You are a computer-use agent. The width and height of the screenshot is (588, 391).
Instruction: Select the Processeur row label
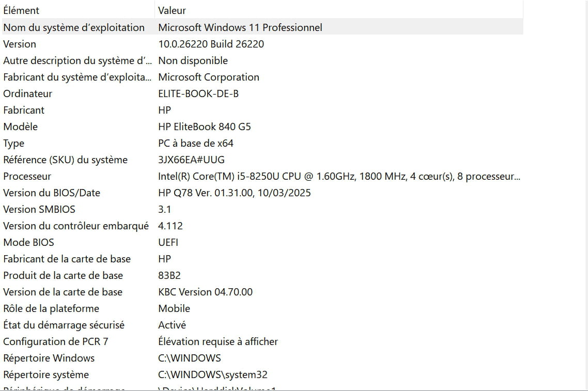pyautogui.click(x=27, y=176)
